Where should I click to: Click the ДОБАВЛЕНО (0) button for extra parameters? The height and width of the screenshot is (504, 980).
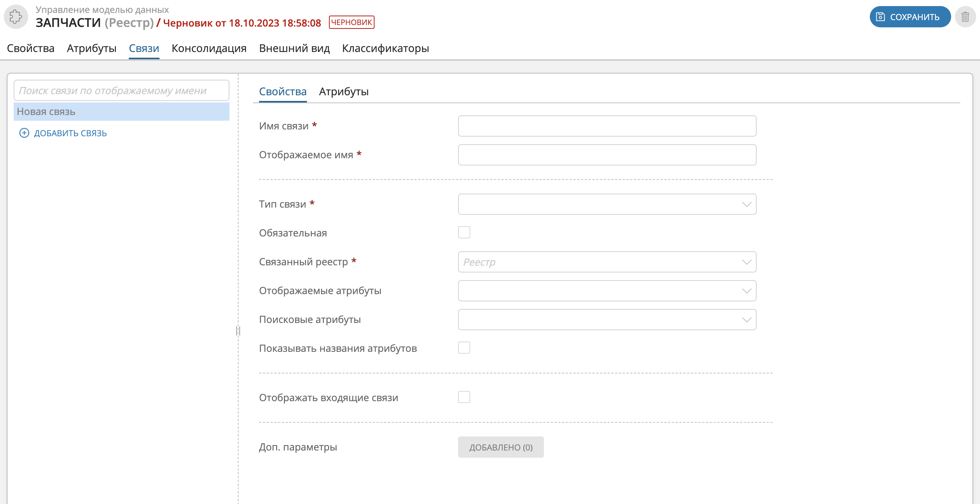(x=501, y=446)
